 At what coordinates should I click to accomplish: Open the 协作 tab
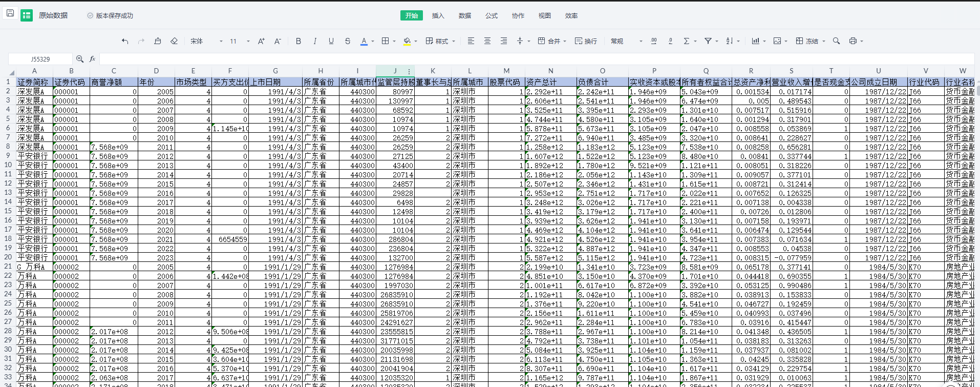518,15
